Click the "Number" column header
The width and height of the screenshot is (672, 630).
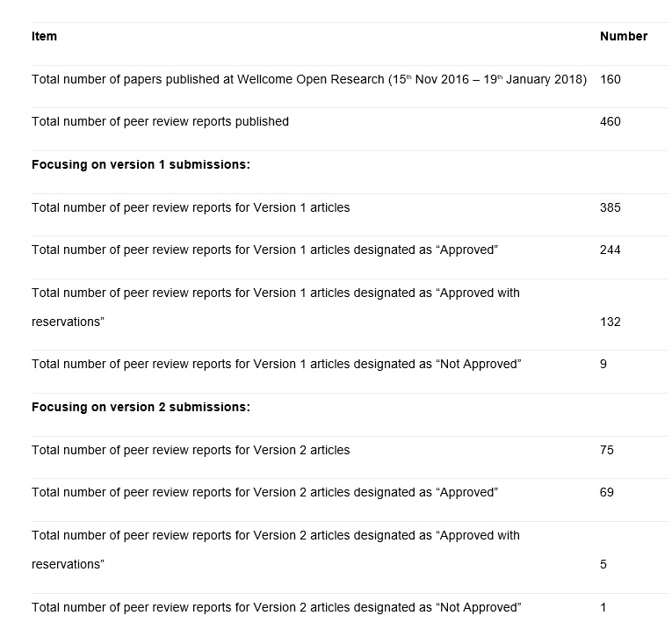623,36
